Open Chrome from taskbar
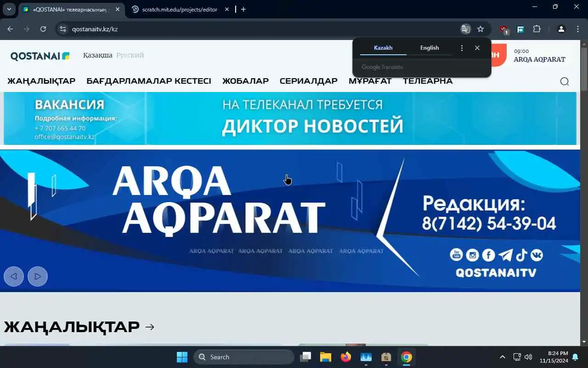The height and width of the screenshot is (368, 588). click(x=407, y=357)
